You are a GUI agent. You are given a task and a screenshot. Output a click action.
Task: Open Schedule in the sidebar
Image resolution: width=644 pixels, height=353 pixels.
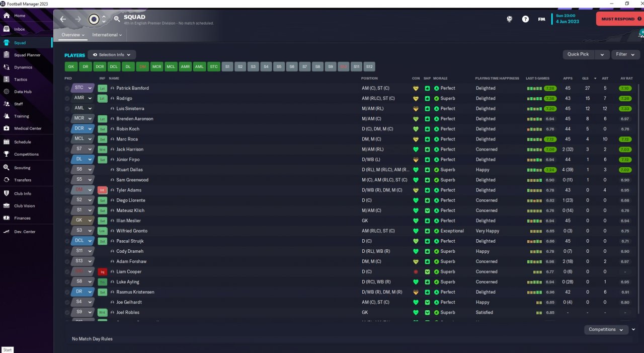(x=22, y=142)
